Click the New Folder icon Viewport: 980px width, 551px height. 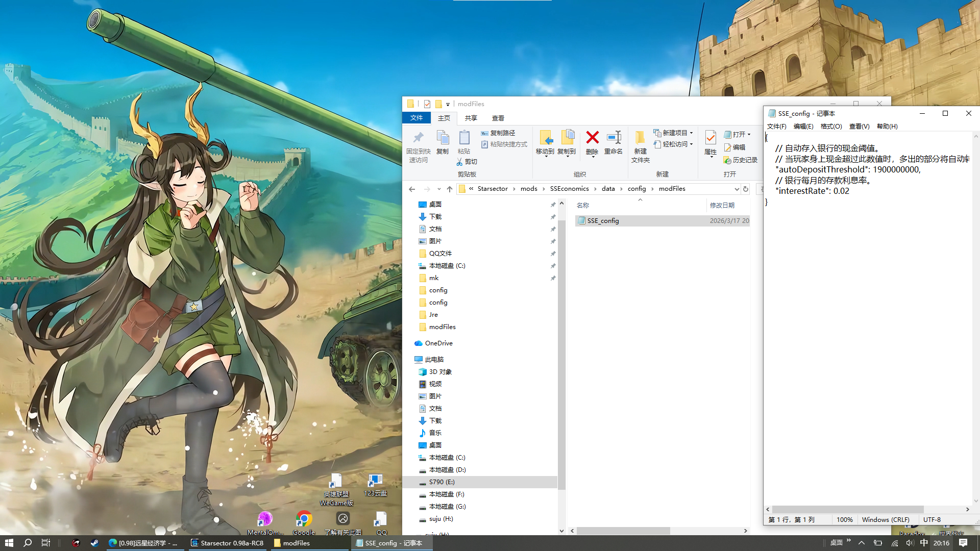click(640, 138)
